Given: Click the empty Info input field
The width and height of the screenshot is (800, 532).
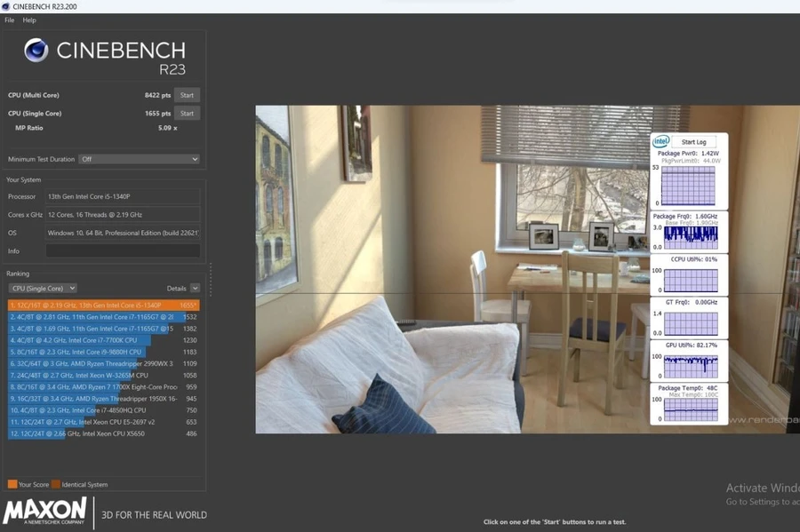Looking at the screenshot, I should click(x=123, y=251).
